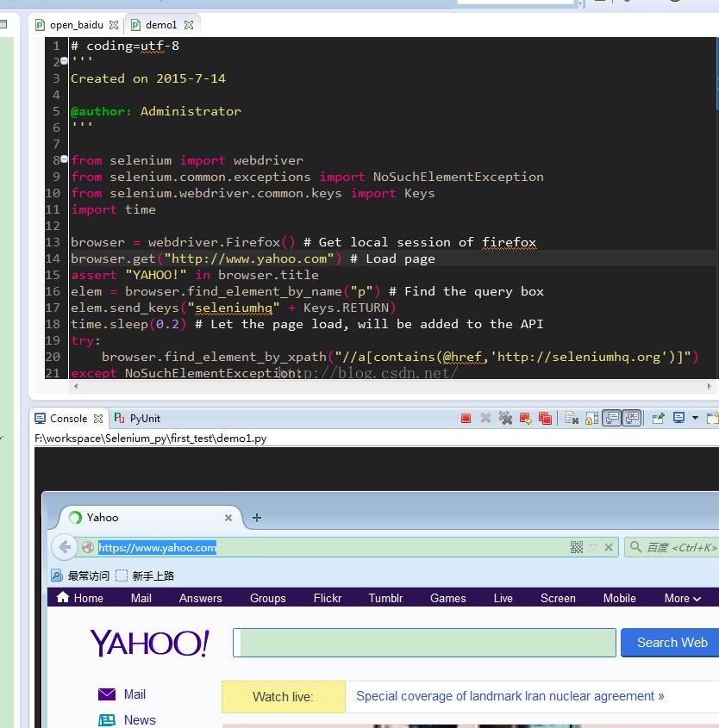
Task: Open a new Firefox tab with plus button
Action: pyautogui.click(x=256, y=517)
